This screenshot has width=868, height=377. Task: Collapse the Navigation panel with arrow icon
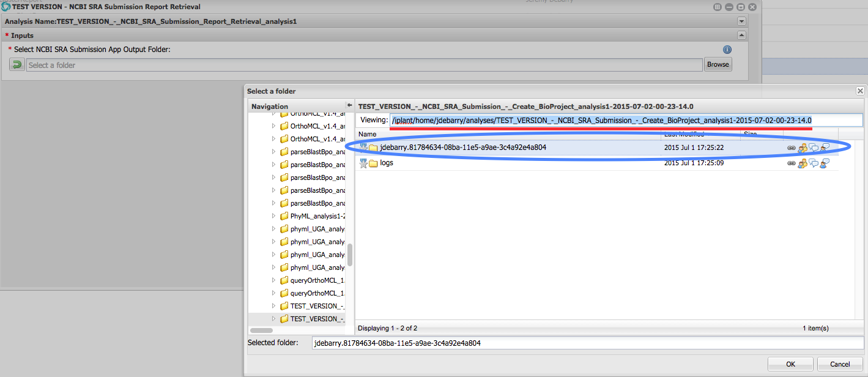coord(350,106)
